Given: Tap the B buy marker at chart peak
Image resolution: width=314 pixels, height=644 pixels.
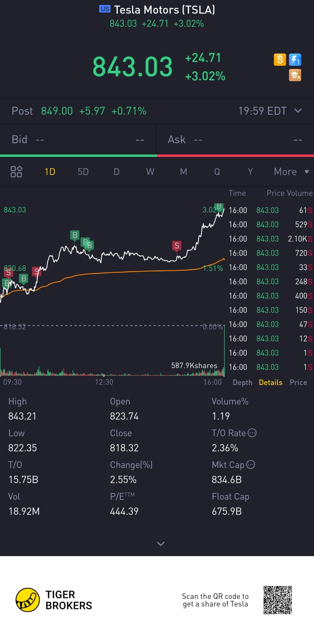Looking at the screenshot, I should 219,207.
